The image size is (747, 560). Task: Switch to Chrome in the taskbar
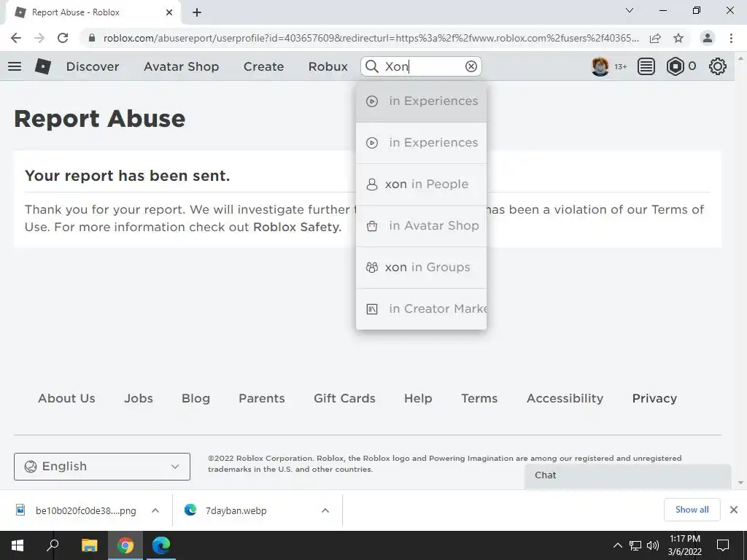click(x=125, y=545)
